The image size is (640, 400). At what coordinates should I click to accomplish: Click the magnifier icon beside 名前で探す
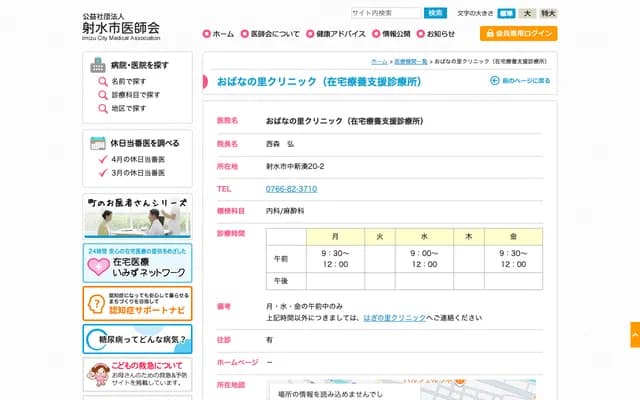103,80
